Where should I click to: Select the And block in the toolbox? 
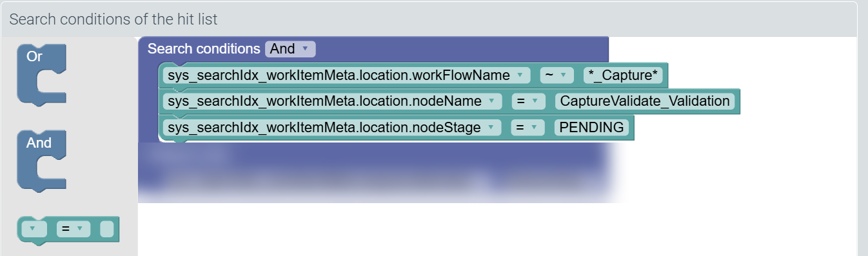(41, 161)
